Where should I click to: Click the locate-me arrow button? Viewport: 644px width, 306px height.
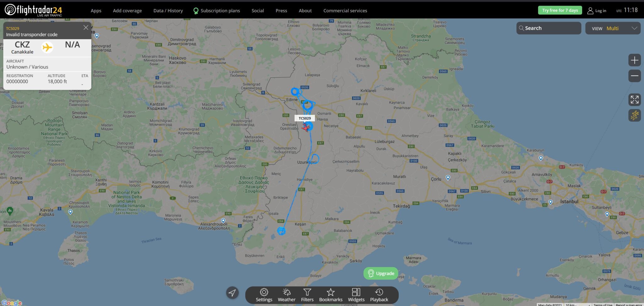(x=232, y=293)
